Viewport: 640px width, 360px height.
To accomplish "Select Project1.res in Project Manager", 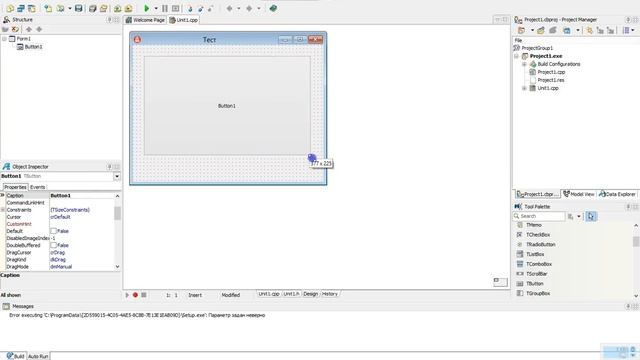I will (x=551, y=80).
